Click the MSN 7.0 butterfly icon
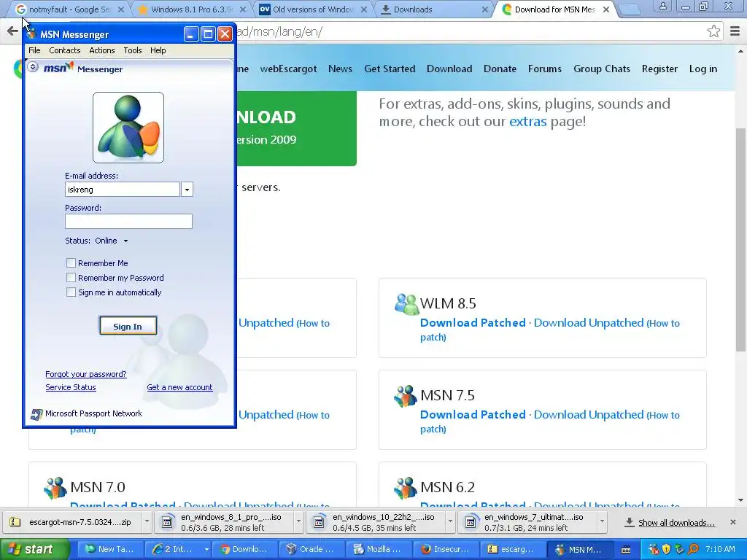Screen dimensions: 747x560 (x=55, y=488)
